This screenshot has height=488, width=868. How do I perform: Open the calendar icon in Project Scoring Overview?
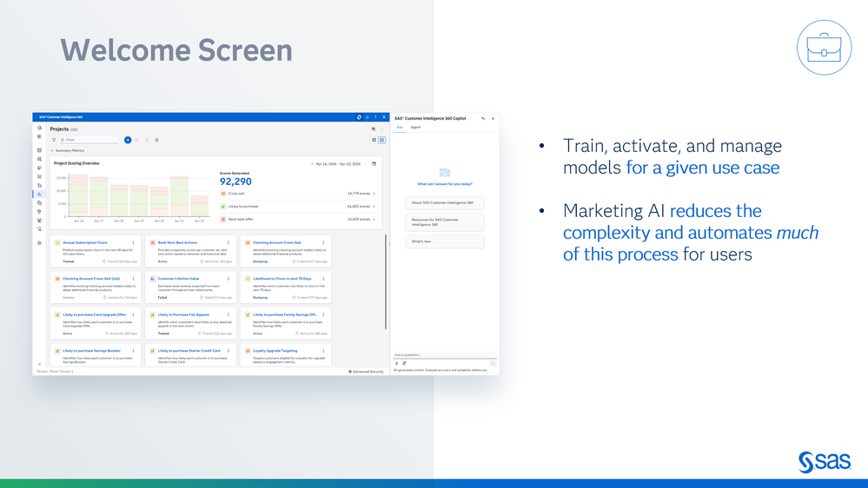(374, 164)
